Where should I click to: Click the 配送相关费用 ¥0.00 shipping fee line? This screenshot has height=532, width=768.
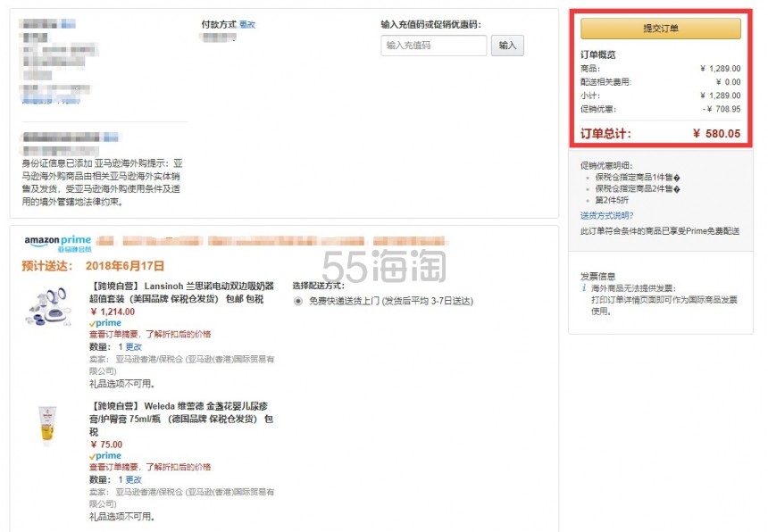pyautogui.click(x=660, y=82)
